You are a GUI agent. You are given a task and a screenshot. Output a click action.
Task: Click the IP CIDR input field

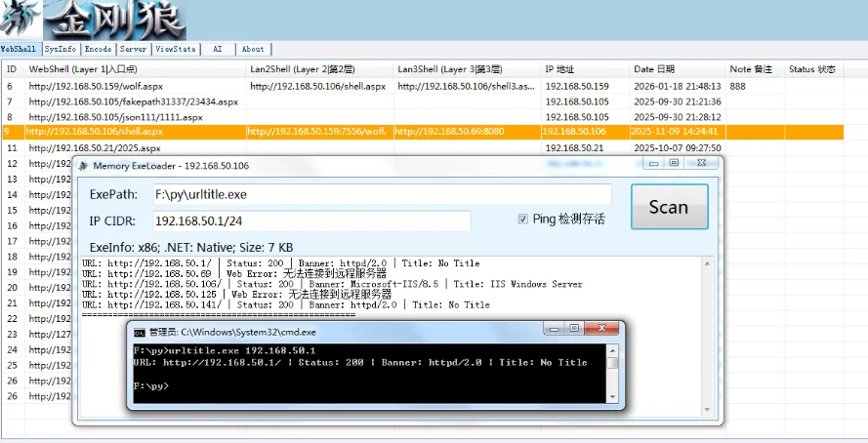click(x=311, y=221)
